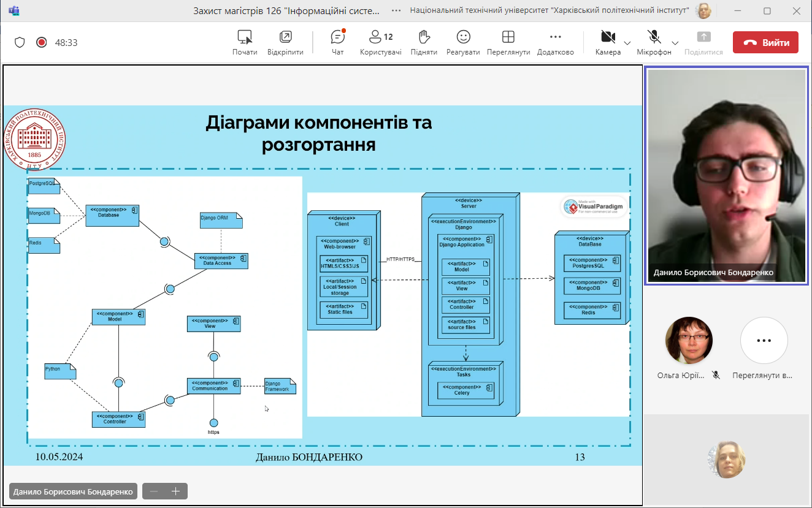Raise hand with Підняти icon

click(x=424, y=42)
